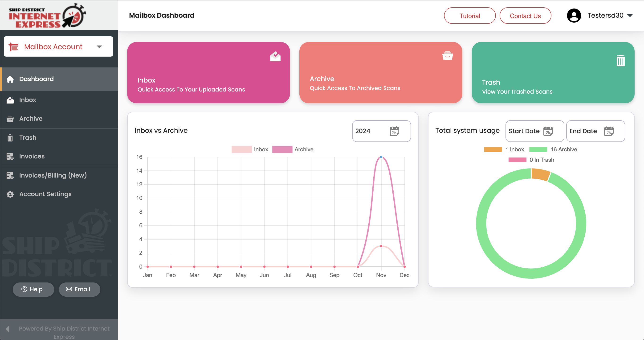This screenshot has width=644, height=340.
Task: Click the Tutorial button
Action: coord(469,16)
